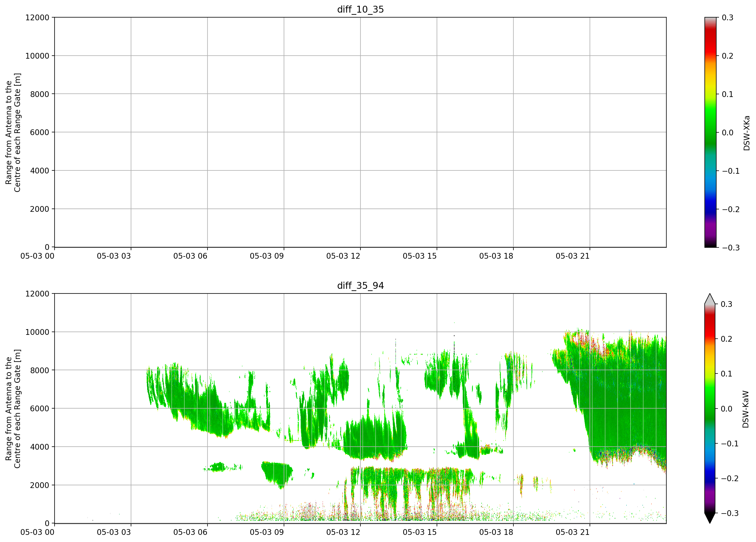Click the −0.3 tick on DSW-KaW colorbar
756x542 pixels.
pyautogui.click(x=730, y=513)
